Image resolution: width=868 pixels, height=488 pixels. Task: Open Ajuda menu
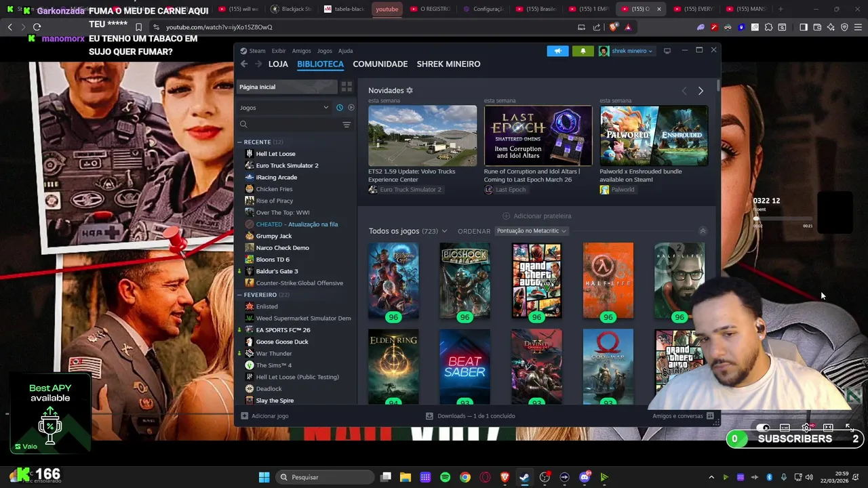click(345, 51)
